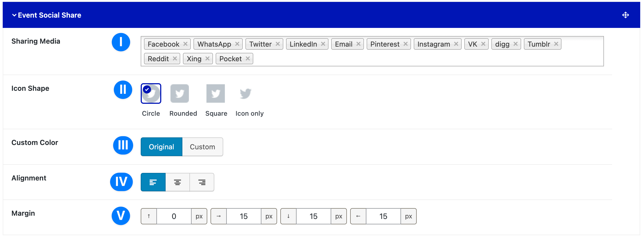Click the left margin input field
644x239 pixels.
383,216
